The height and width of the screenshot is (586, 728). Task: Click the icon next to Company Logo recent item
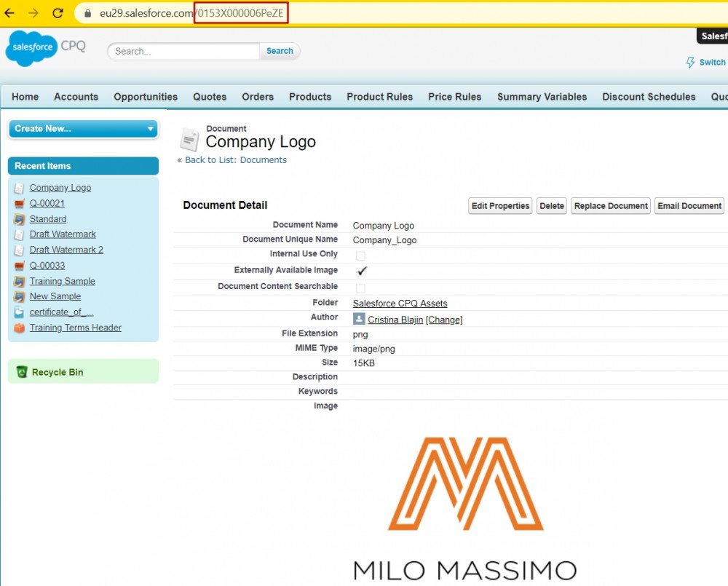[x=19, y=188]
